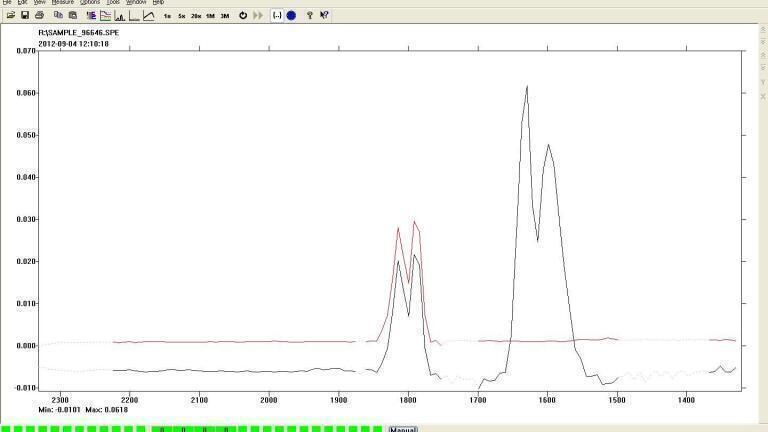Select the 1x scan button
The image size is (768, 432).
[167, 16]
